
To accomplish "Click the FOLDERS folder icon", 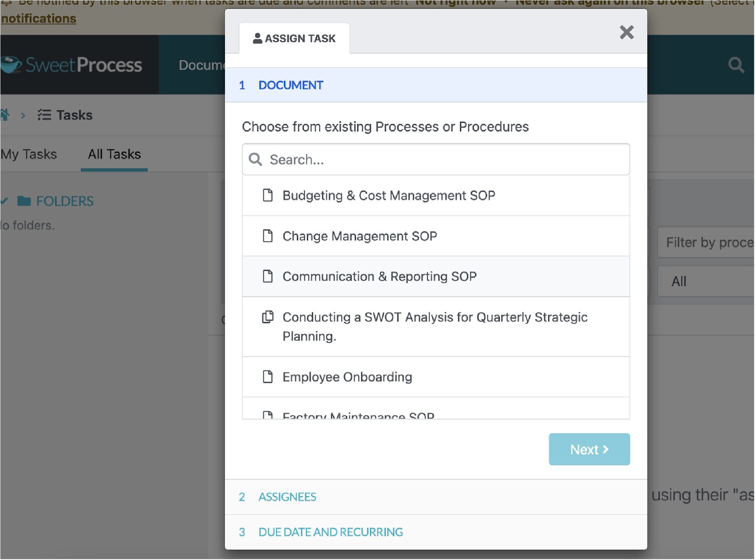I will (24, 201).
